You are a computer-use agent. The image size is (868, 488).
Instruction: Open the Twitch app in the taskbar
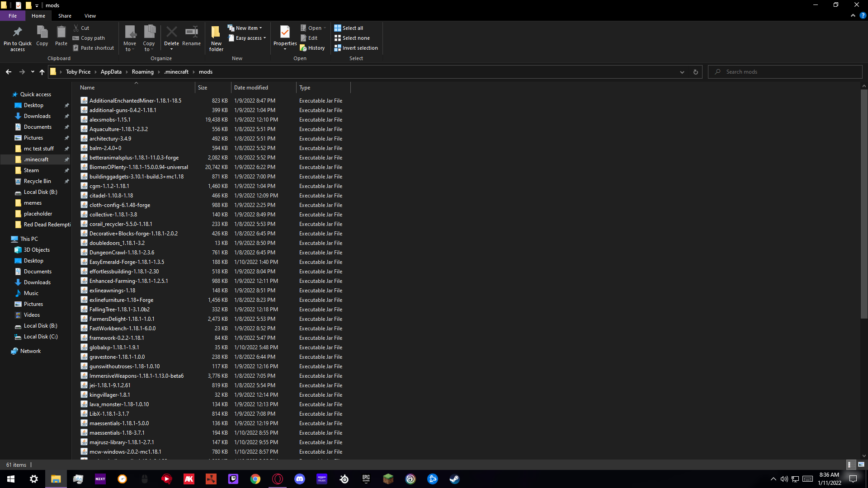pos(233,479)
